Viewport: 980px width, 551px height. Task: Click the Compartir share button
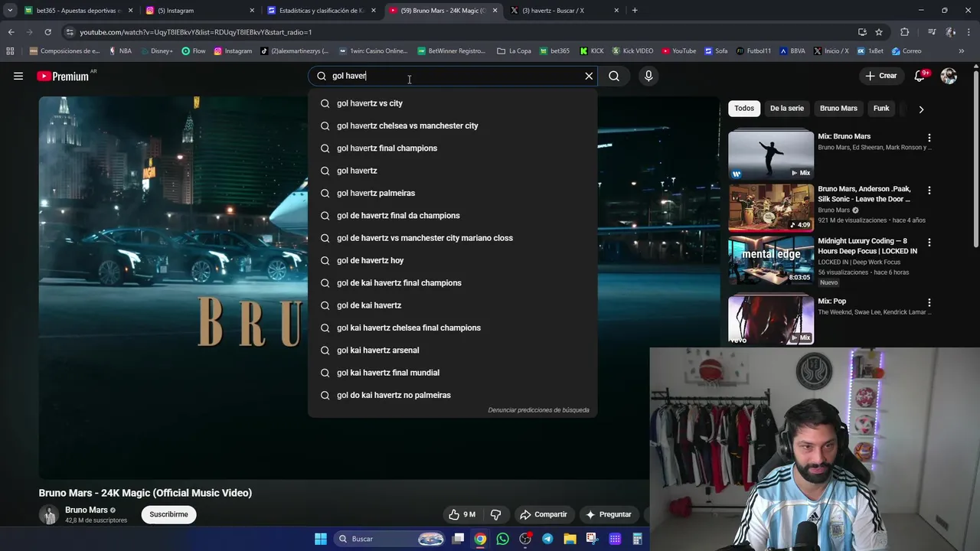pos(544,514)
